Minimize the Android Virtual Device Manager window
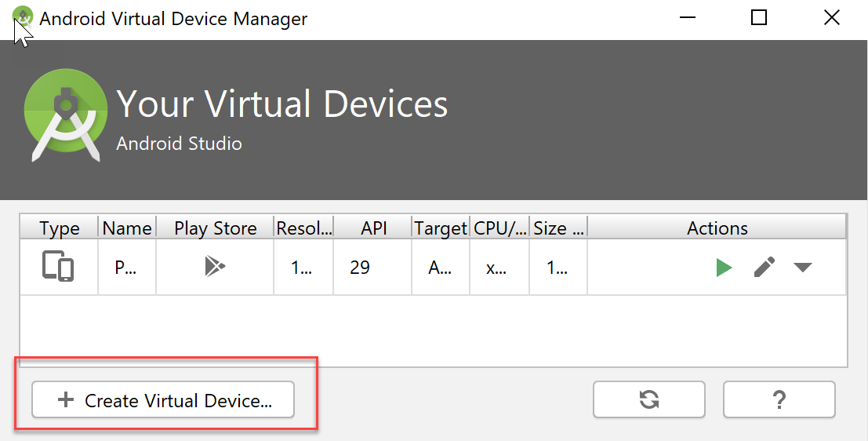The width and height of the screenshot is (868, 441). pyautogui.click(x=687, y=18)
